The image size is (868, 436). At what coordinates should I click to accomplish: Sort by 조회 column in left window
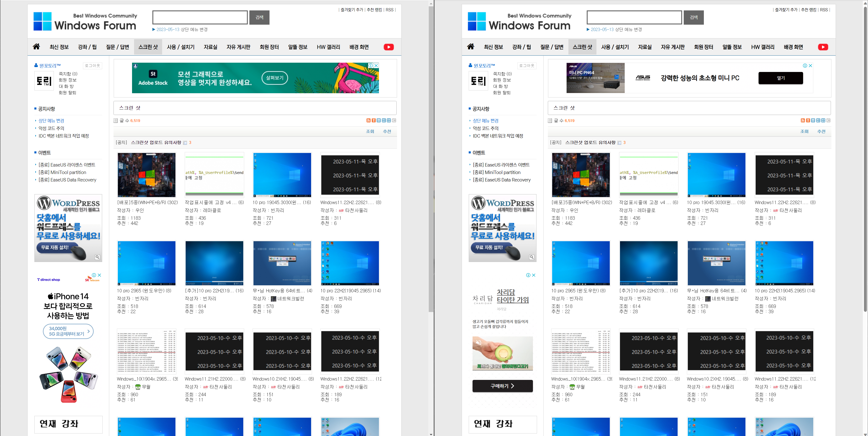coord(370,131)
